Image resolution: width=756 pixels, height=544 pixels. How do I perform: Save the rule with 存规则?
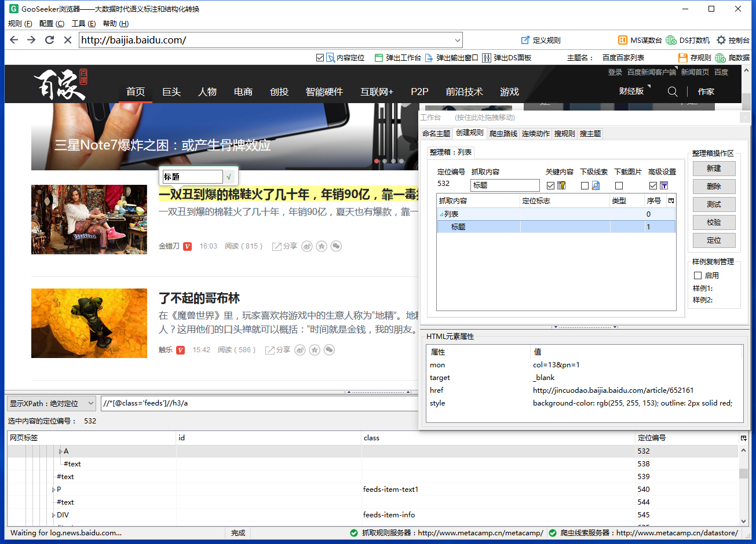(694, 58)
